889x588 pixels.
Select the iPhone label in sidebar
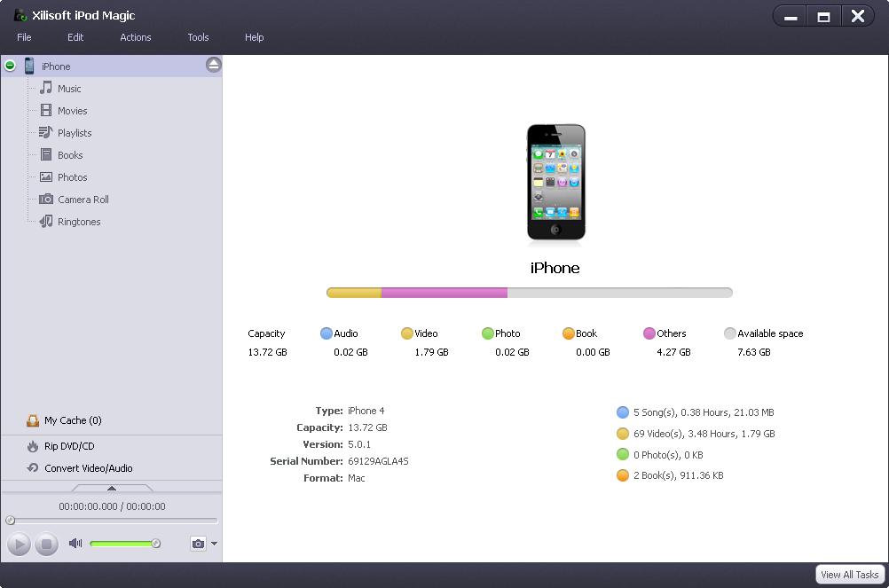[x=56, y=67]
